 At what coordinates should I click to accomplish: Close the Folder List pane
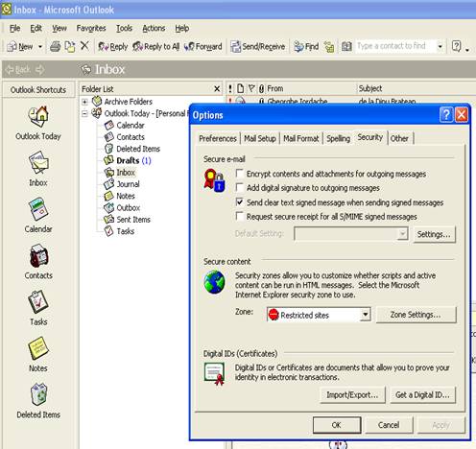tap(217, 89)
